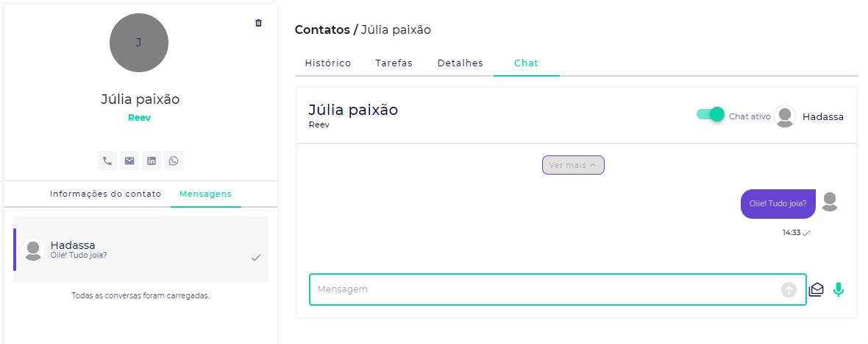This screenshot has width=868, height=344.
Task: Open the Tarefas tab
Action: tap(394, 63)
